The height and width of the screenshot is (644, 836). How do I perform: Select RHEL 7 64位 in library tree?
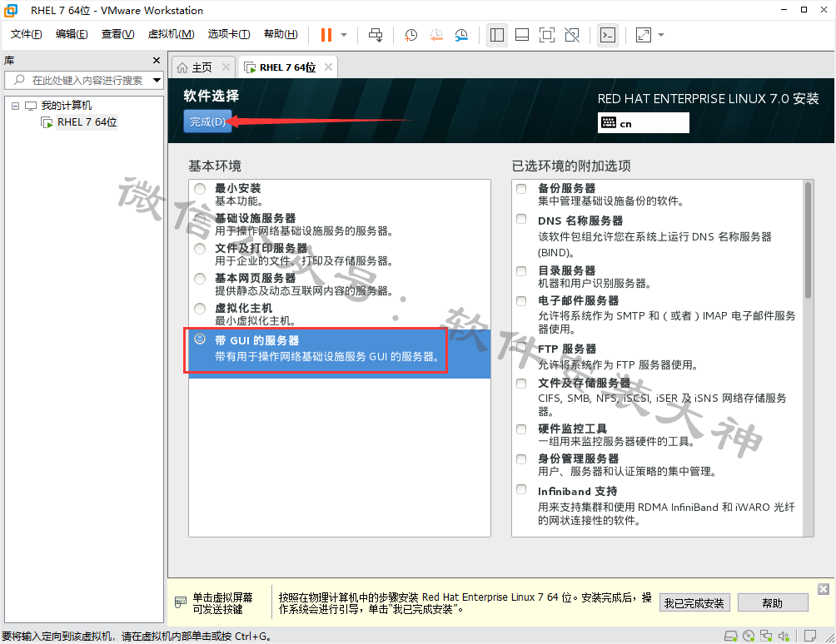[x=87, y=122]
